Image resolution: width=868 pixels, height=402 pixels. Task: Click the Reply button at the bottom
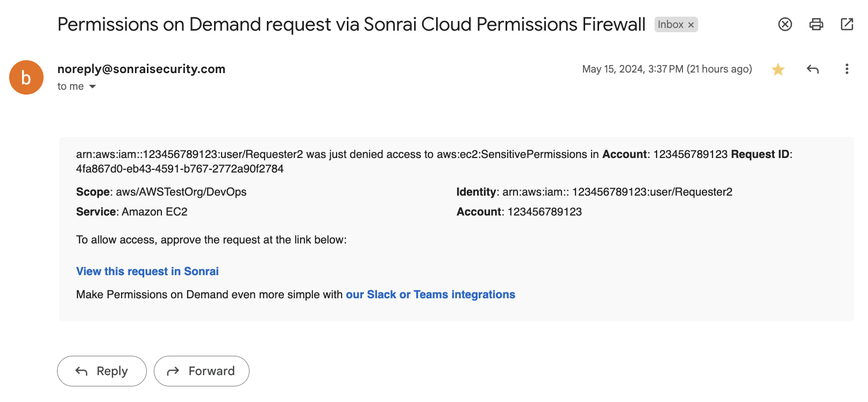click(102, 371)
